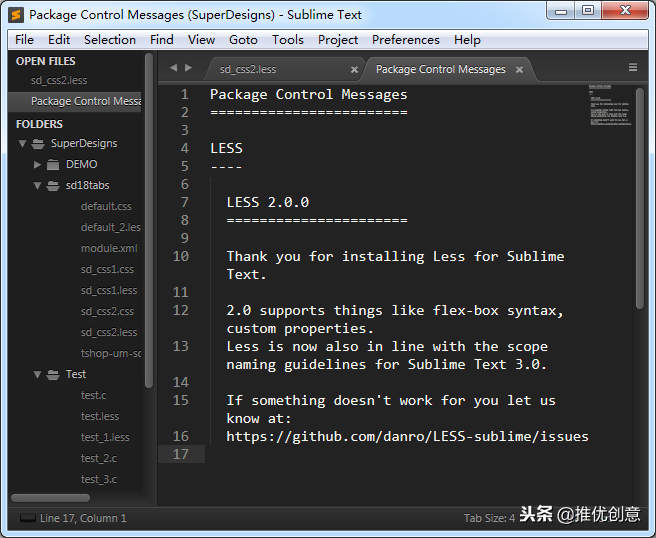Toggle the side bar panel switcher icon in status bar
Viewport: 656px width, 538px height.
click(x=28, y=518)
